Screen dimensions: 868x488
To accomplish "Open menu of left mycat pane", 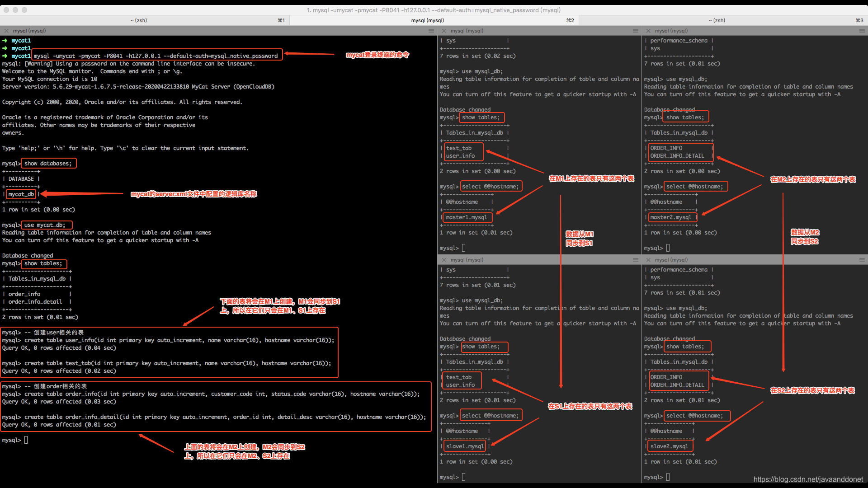I will pyautogui.click(x=431, y=31).
